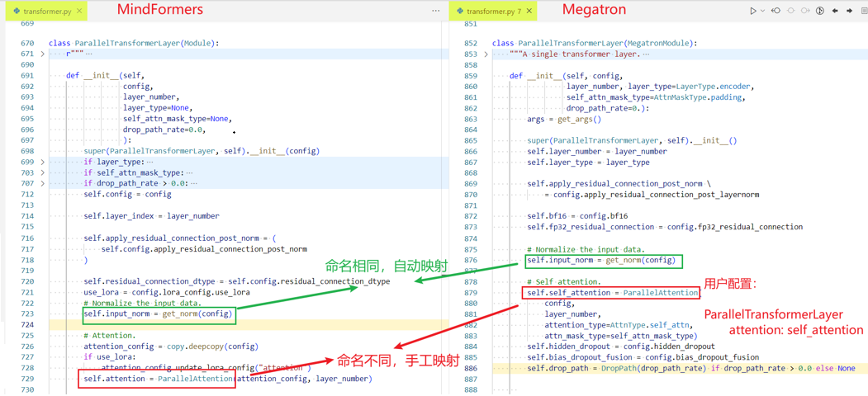Expand folded docstring at line 671

click(43, 54)
